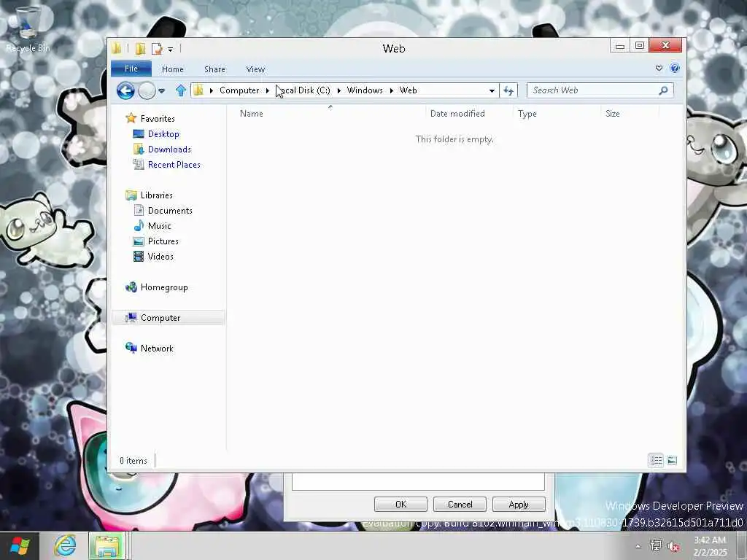Click the File Explorer taskbar button
This screenshot has width=747, height=560.
click(108, 545)
